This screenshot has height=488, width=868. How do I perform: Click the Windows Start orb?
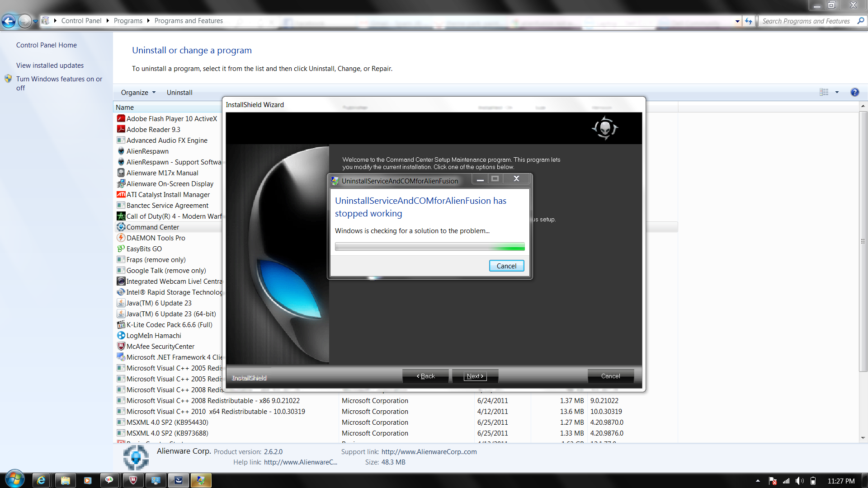coord(14,479)
